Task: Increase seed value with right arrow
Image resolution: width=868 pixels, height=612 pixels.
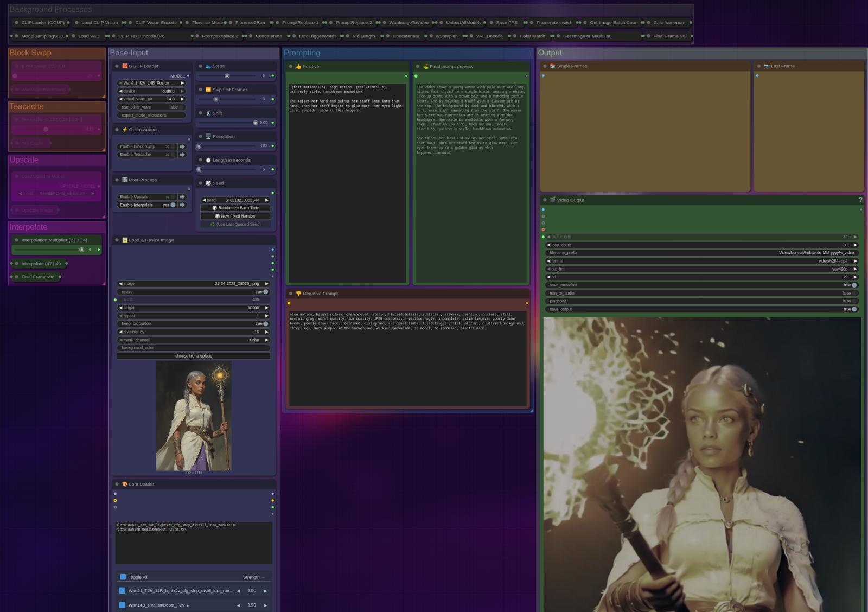Action: coord(267,200)
